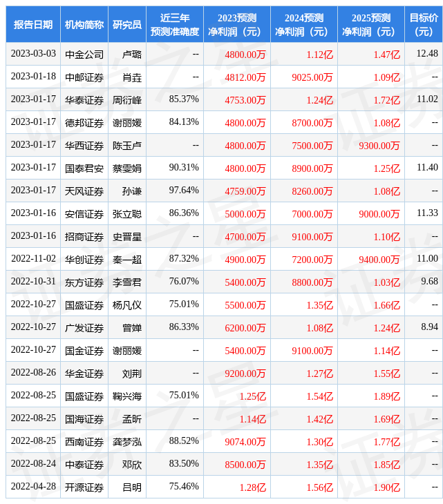443x504 pixels.
Task: Click analyst name 秦一超
Action: point(127,260)
